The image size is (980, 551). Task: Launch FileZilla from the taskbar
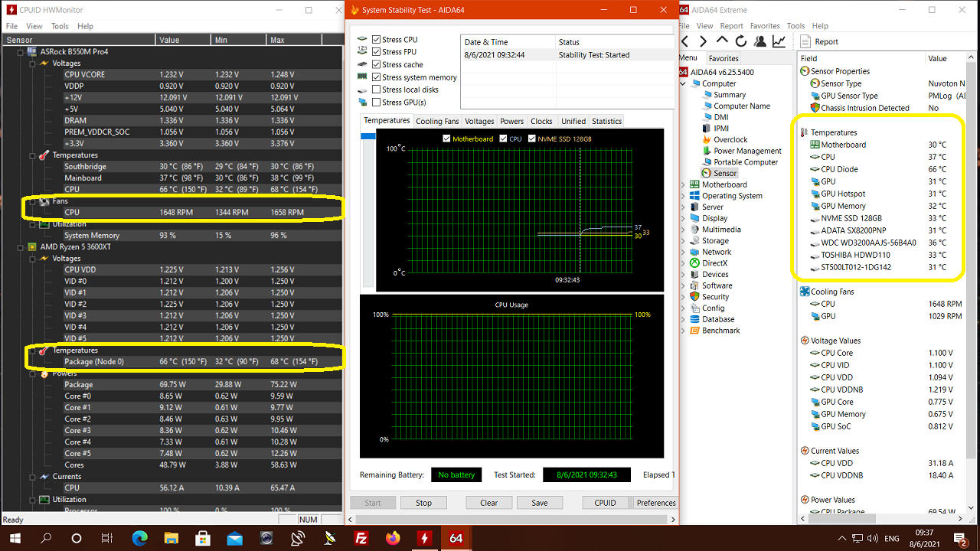(x=361, y=538)
